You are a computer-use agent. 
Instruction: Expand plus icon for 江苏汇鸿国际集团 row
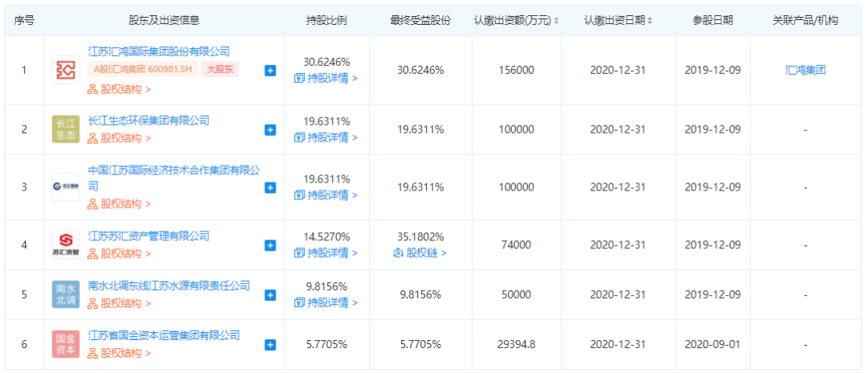tap(270, 70)
